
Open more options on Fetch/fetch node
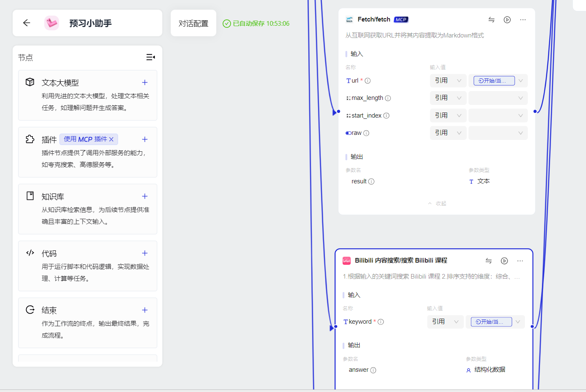(x=523, y=20)
